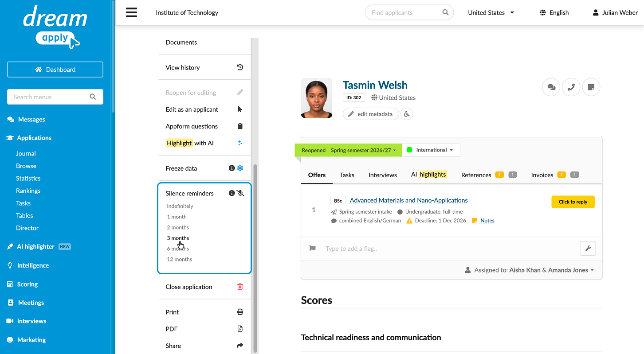Click the accessibility wheelchair icon
Viewport: 644px width, 354px height.
click(x=407, y=114)
